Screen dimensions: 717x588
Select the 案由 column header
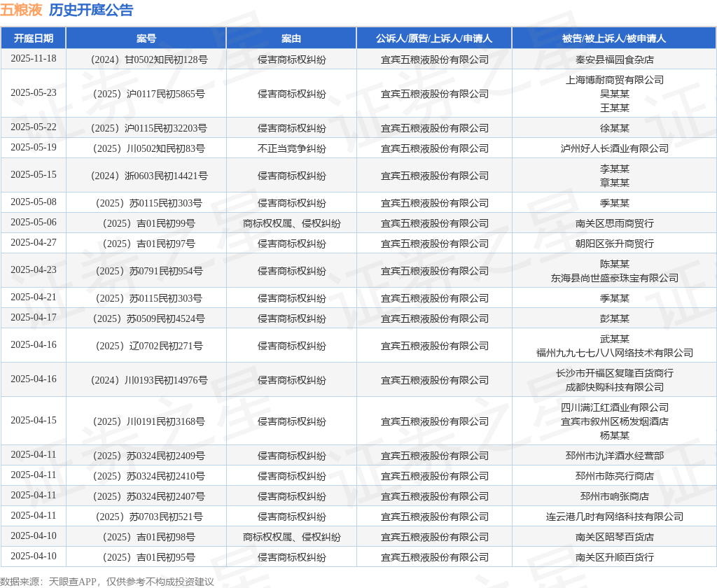pos(291,38)
